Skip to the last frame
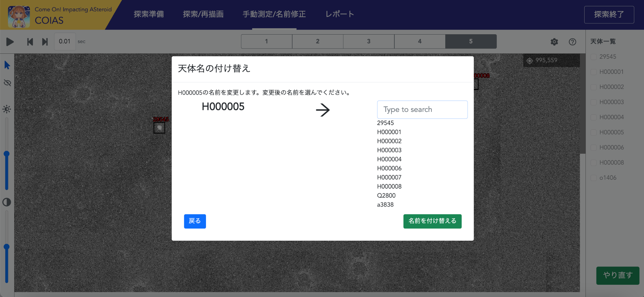This screenshot has height=297, width=644. (45, 41)
